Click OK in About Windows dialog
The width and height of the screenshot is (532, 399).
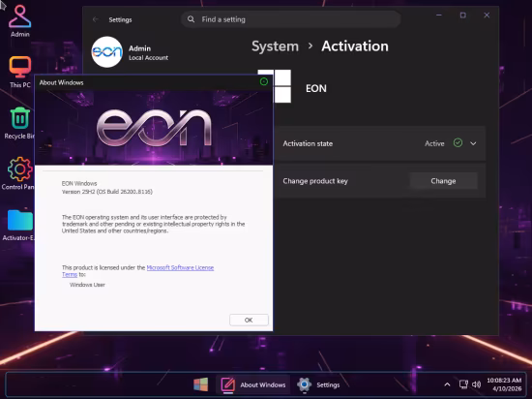click(249, 320)
